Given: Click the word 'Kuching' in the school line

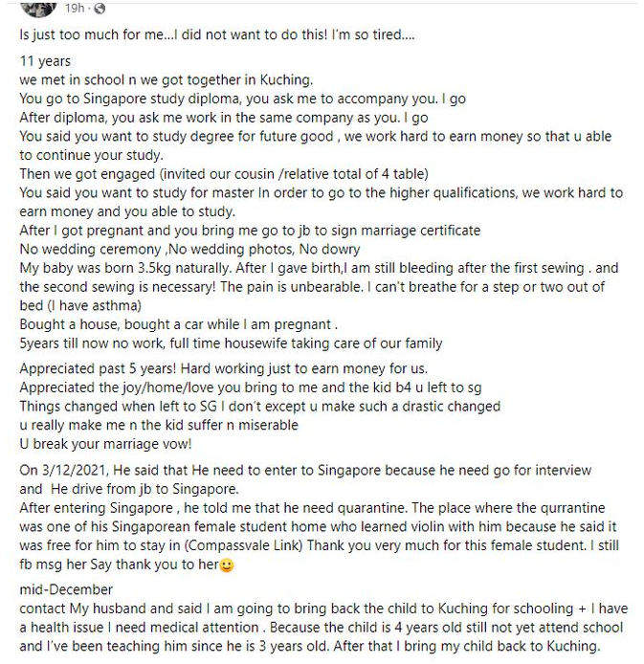Looking at the screenshot, I should click(285, 80).
